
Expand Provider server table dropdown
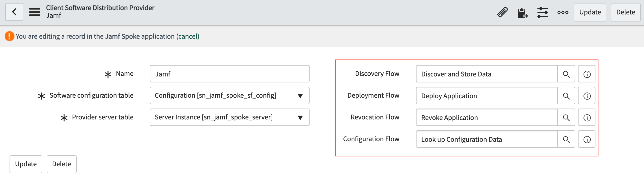point(229,117)
